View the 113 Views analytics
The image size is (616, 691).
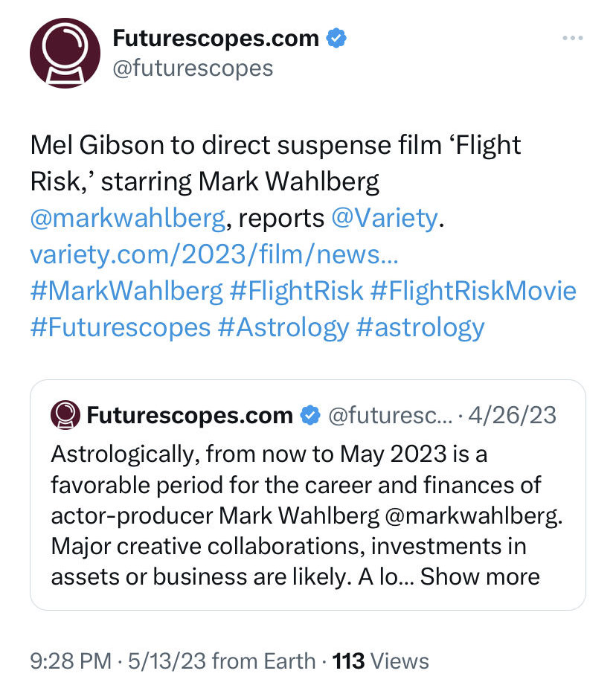point(380,661)
